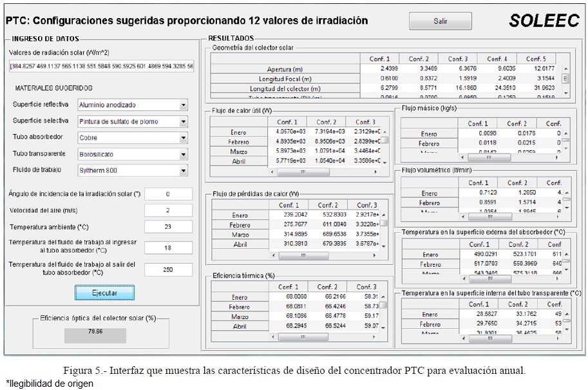Click the fluid inlet temperature field showing 18

[168, 248]
